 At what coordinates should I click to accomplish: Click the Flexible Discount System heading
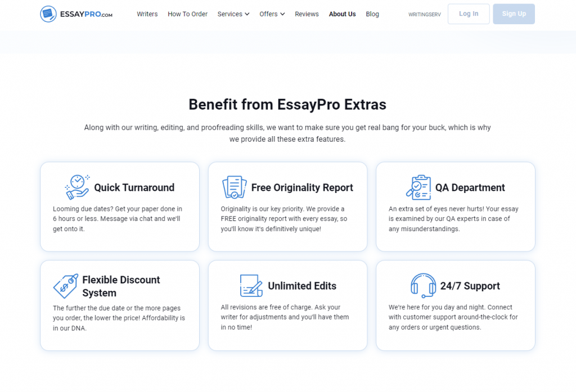[x=121, y=286]
